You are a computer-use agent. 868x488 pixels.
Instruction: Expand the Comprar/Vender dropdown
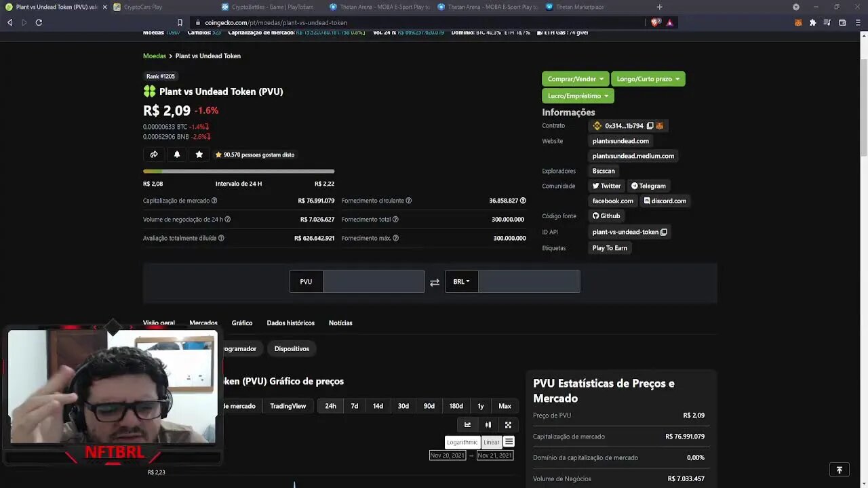tap(575, 79)
